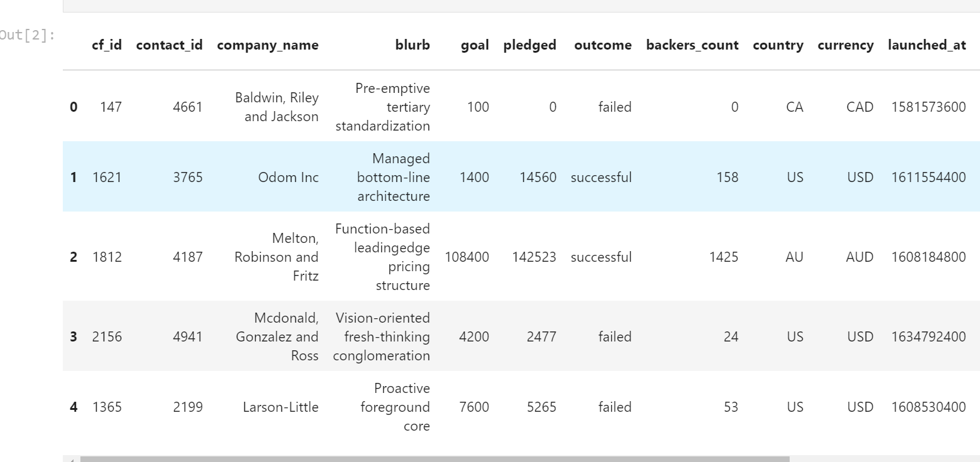Click the successful outcome for Melton, Robinson and Fritz

[601, 257]
